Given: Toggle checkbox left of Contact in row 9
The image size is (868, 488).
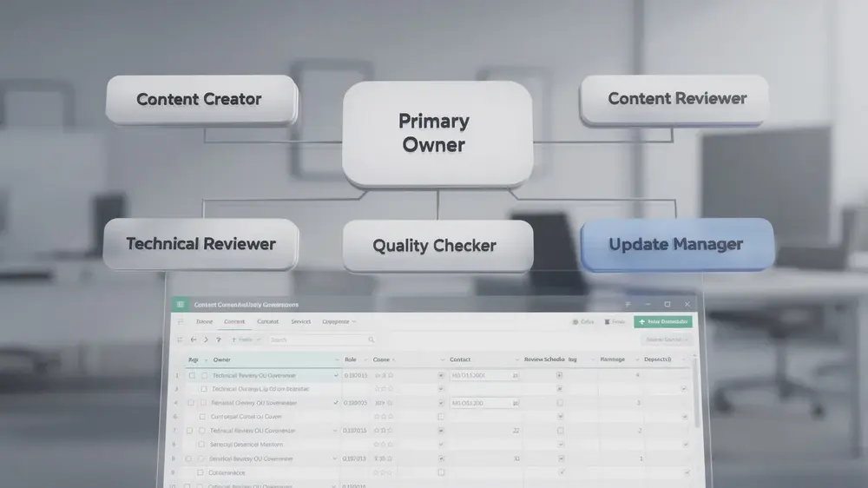Looking at the screenshot, I should (441, 473).
